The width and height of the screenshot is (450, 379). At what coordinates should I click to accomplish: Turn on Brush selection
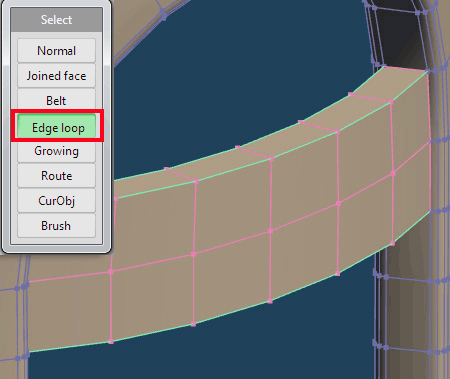point(56,226)
